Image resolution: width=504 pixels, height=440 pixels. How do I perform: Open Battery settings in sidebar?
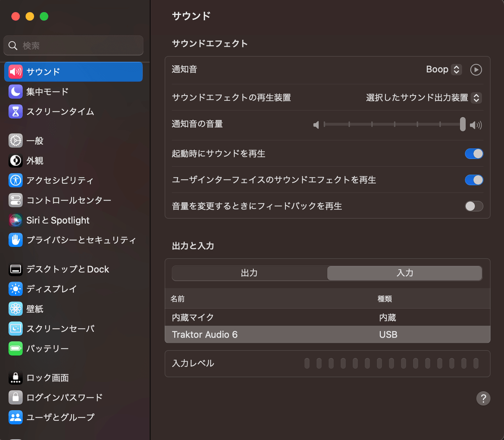46,348
